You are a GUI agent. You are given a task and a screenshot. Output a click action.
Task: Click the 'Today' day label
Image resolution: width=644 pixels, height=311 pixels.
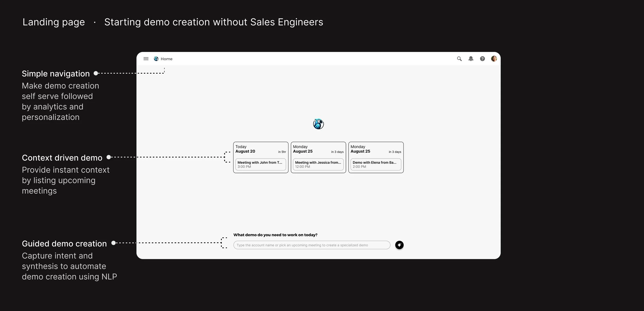(241, 146)
